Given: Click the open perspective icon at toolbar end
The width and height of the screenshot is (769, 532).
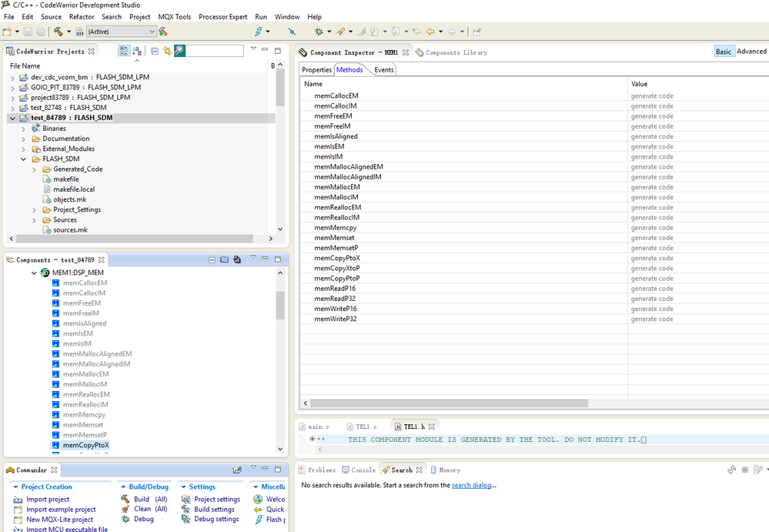Looking at the screenshot, I should pyautogui.click(x=476, y=32).
